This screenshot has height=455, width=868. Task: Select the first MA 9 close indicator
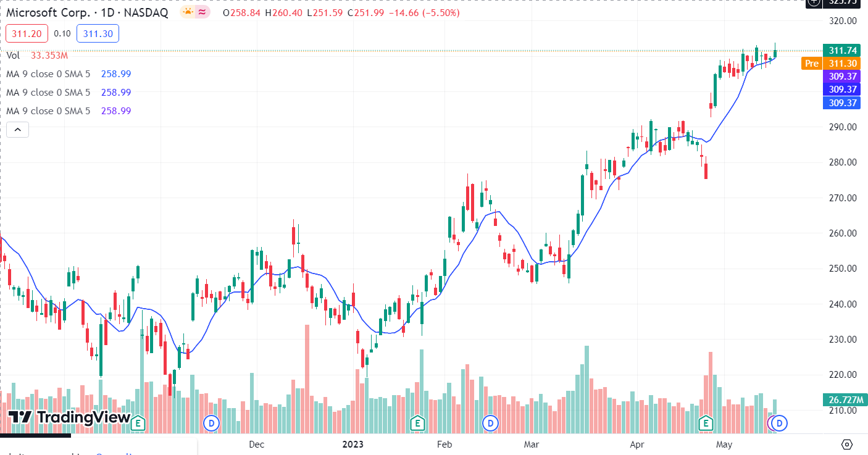pyautogui.click(x=48, y=74)
